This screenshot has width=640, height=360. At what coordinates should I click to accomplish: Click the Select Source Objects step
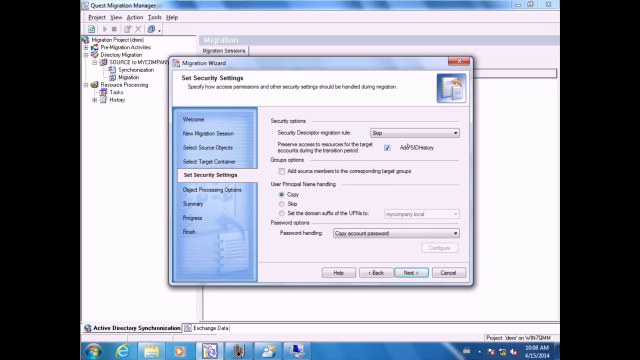208,148
